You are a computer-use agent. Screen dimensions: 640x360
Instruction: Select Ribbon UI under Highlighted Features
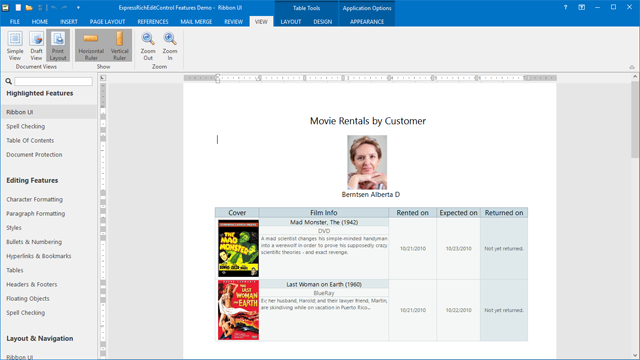(x=49, y=112)
